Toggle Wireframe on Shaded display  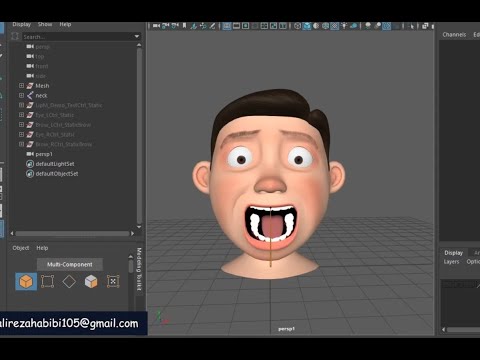(x=325, y=26)
